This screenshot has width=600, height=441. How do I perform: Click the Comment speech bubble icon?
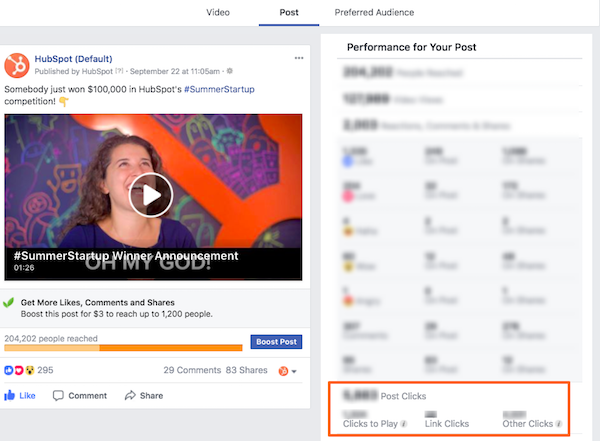click(59, 396)
